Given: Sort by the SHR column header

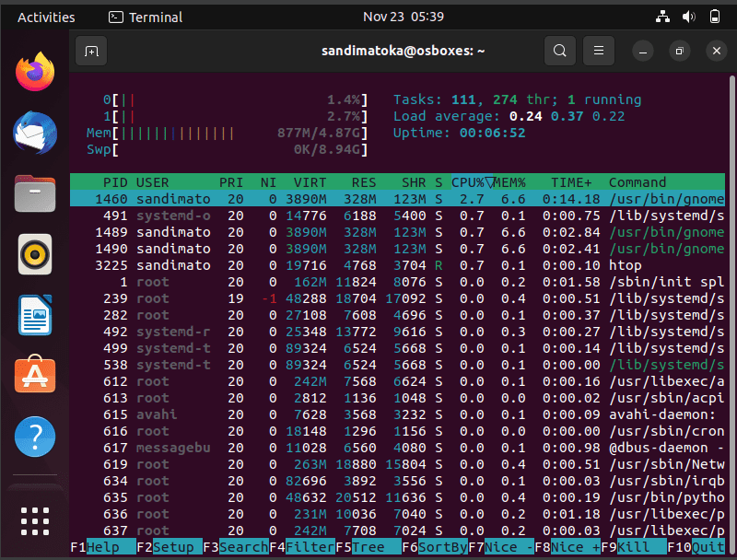Looking at the screenshot, I should tap(414, 182).
